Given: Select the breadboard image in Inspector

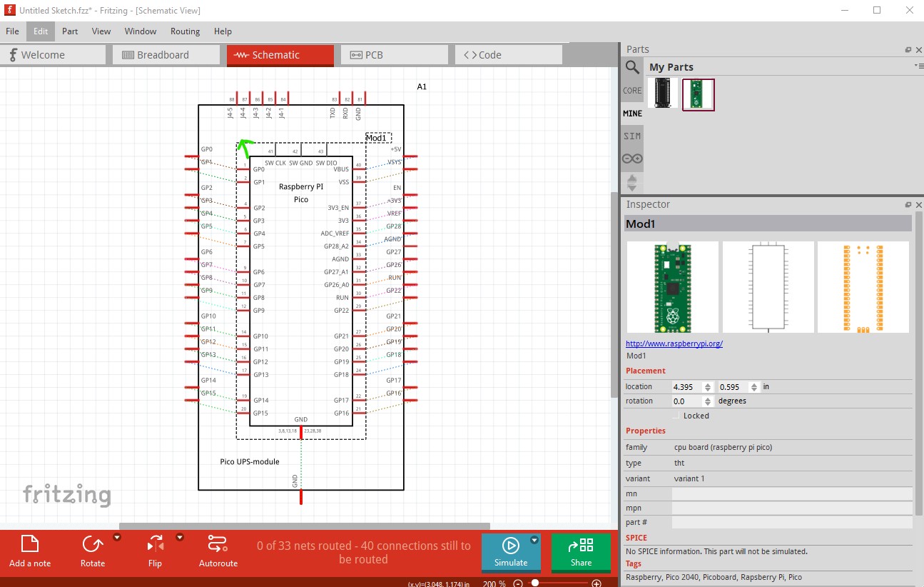Looking at the screenshot, I should (673, 287).
